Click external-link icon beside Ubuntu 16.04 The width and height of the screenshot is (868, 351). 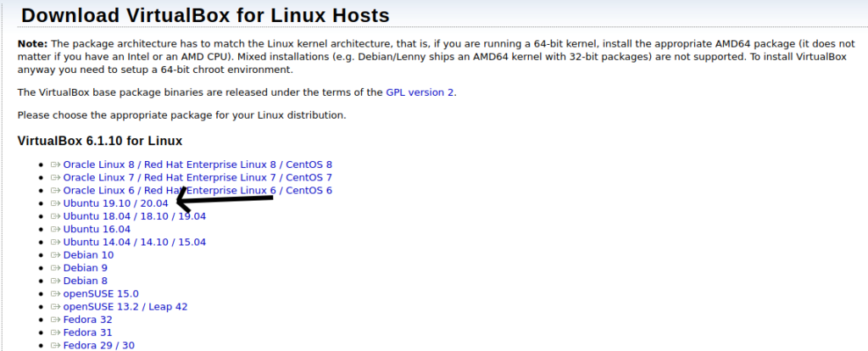point(55,229)
